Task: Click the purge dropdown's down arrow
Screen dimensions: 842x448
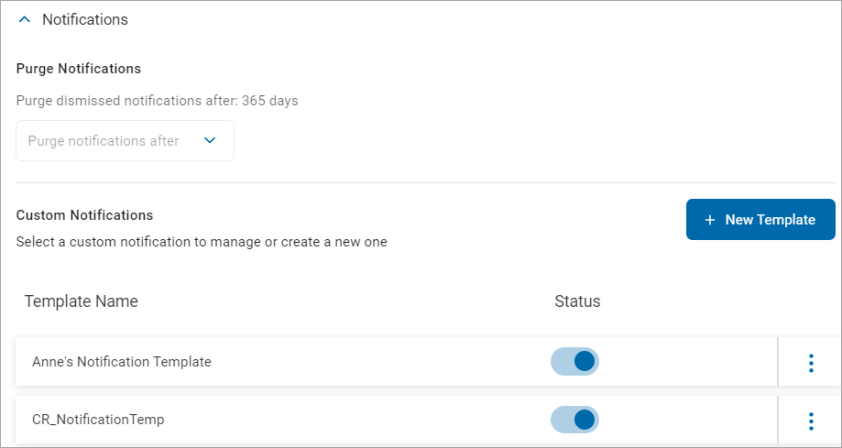Action: [x=210, y=141]
